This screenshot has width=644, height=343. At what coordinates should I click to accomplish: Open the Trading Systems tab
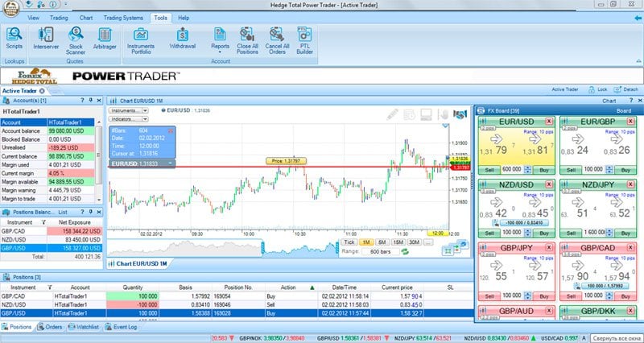pyautogui.click(x=123, y=18)
